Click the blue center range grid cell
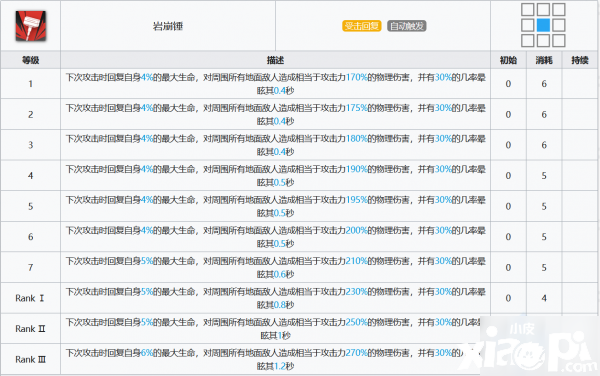 click(x=543, y=25)
